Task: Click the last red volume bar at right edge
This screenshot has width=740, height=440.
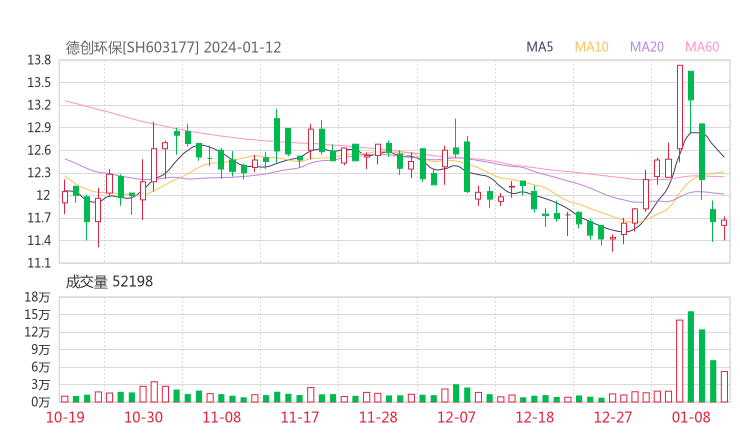Action: [724, 387]
